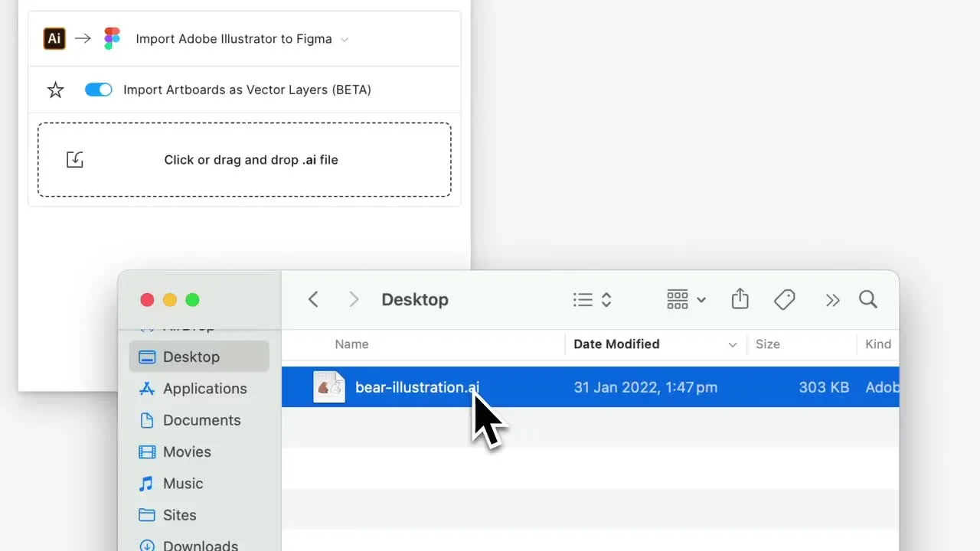Disable Import Artboards as Vector Layers toggle
The image size is (980, 551).
point(98,90)
